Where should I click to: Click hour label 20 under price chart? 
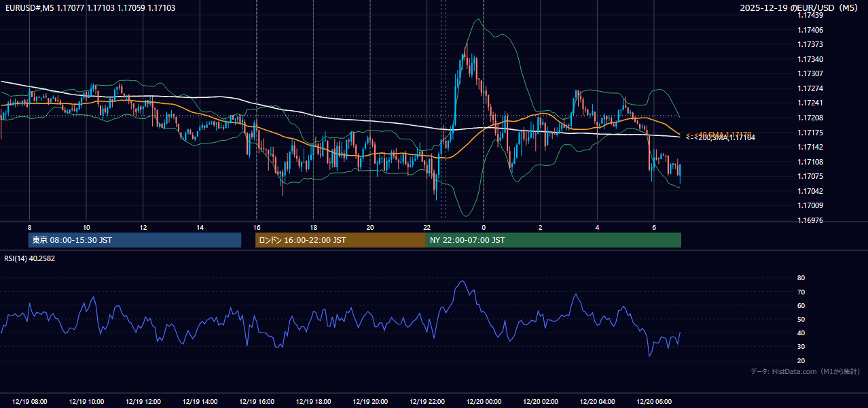[369, 227]
